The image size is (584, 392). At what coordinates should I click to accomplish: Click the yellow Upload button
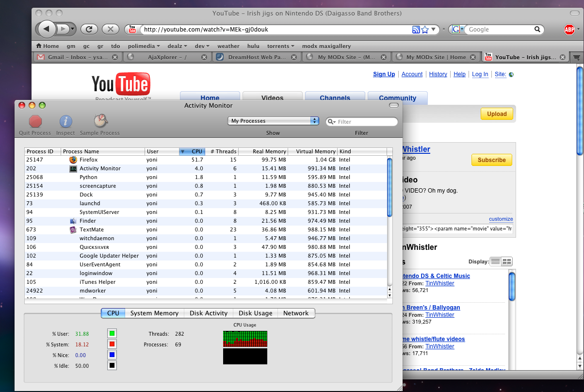click(497, 114)
